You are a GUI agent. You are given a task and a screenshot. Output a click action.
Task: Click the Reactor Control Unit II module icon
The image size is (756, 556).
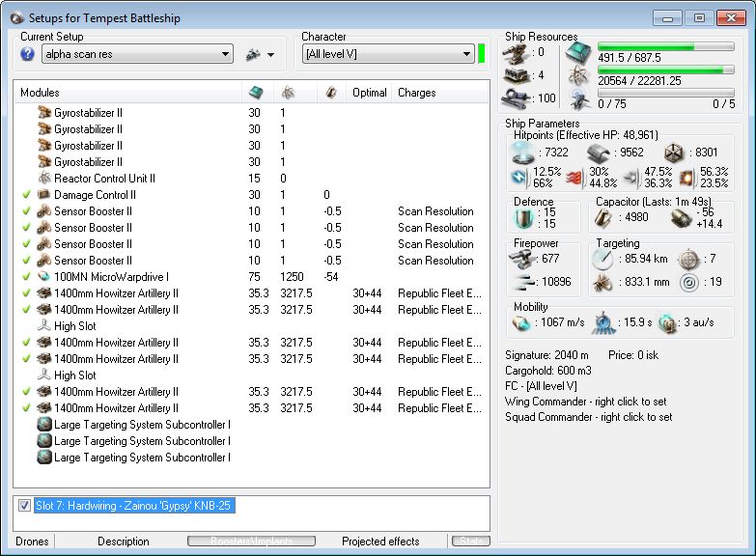[x=44, y=179]
